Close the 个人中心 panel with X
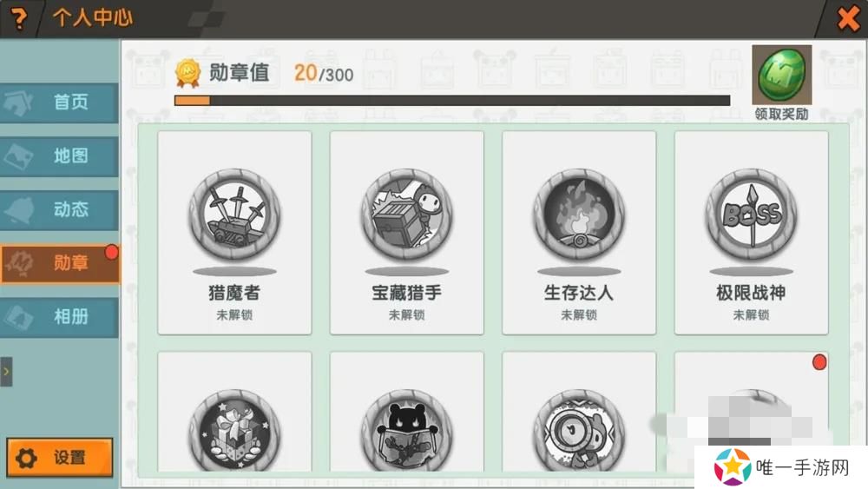The width and height of the screenshot is (868, 489). (849, 18)
